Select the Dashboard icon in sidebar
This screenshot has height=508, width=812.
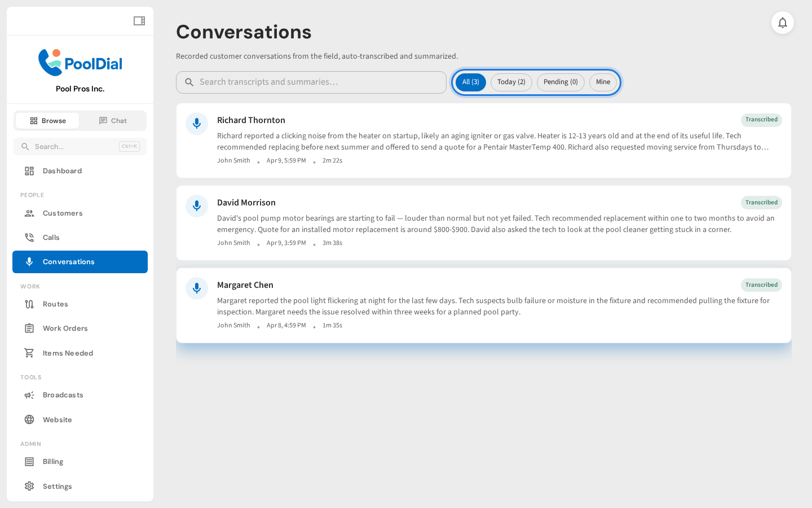tap(29, 170)
